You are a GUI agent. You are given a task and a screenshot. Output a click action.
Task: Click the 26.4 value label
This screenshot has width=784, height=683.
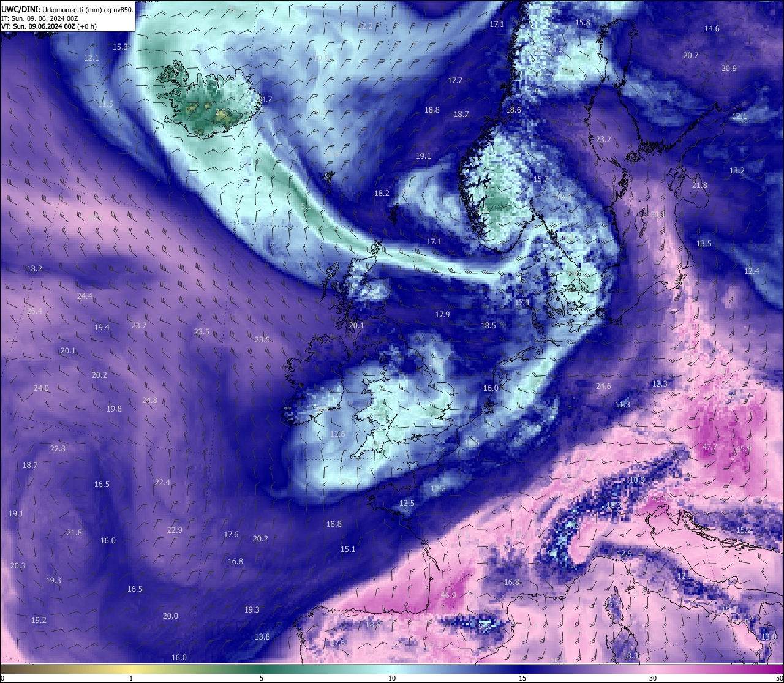tap(35, 311)
